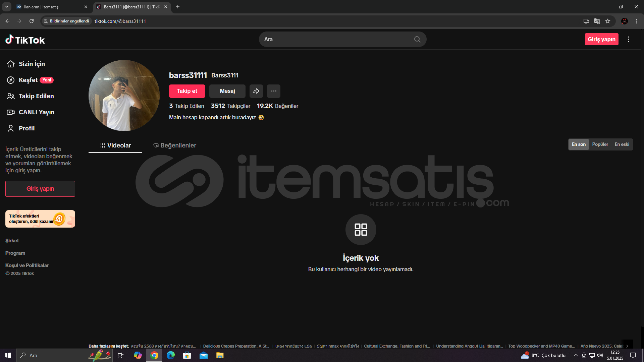Expand Koşul ve Politikalar section
The image size is (644, 362).
point(27,265)
